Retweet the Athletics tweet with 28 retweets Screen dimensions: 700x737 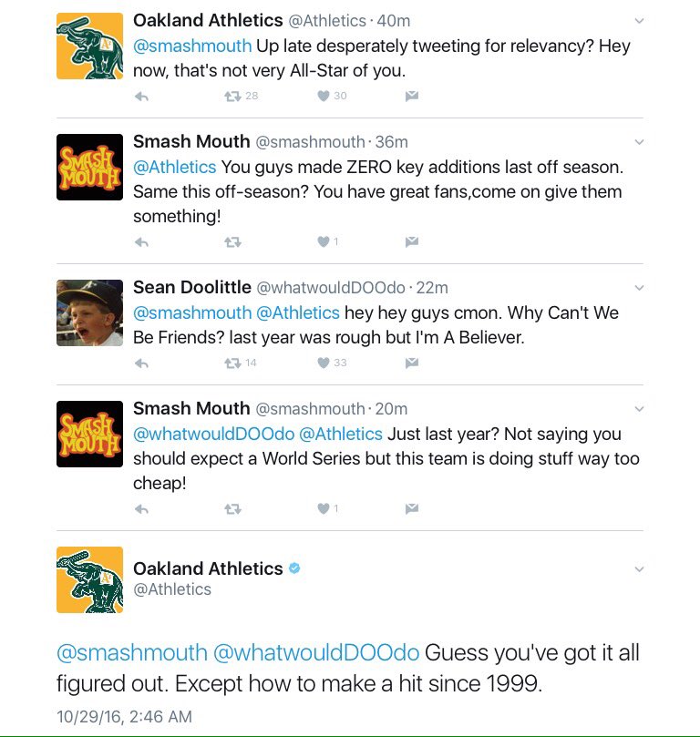coord(232,97)
